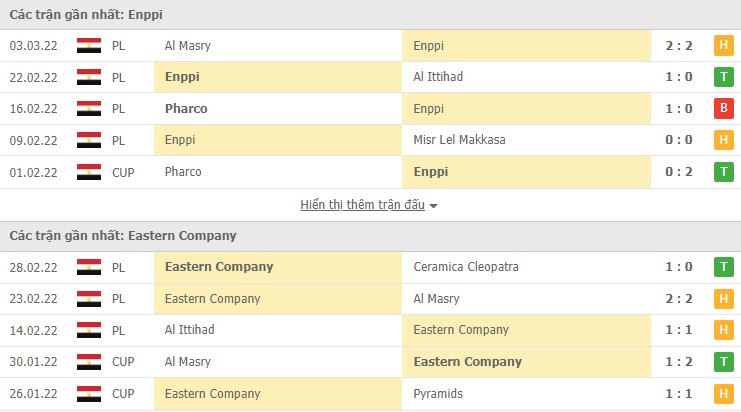Viewport: 741px width, 412px height.
Task: Click the Pyramids team name
Action: [x=437, y=394]
